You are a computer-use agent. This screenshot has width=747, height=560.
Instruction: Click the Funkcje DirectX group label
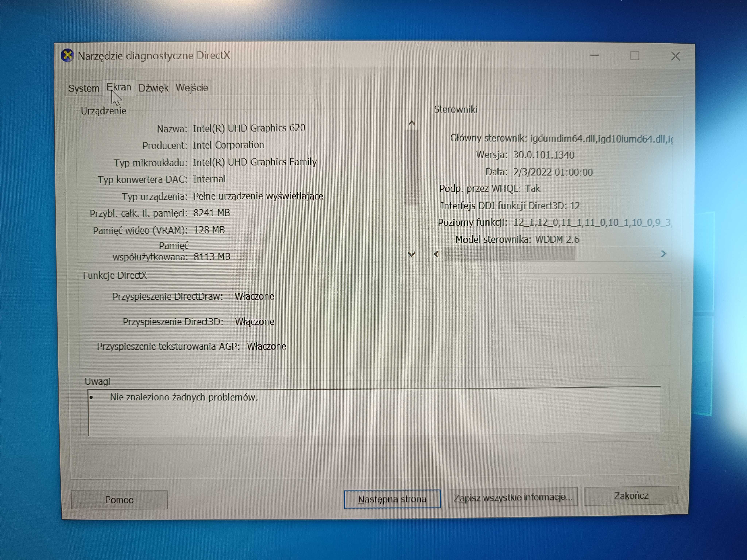(x=115, y=275)
